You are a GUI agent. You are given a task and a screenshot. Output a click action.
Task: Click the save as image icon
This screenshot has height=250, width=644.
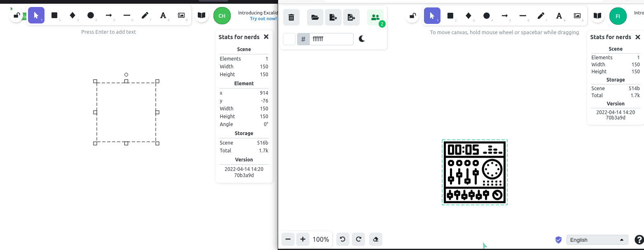[x=351, y=17]
